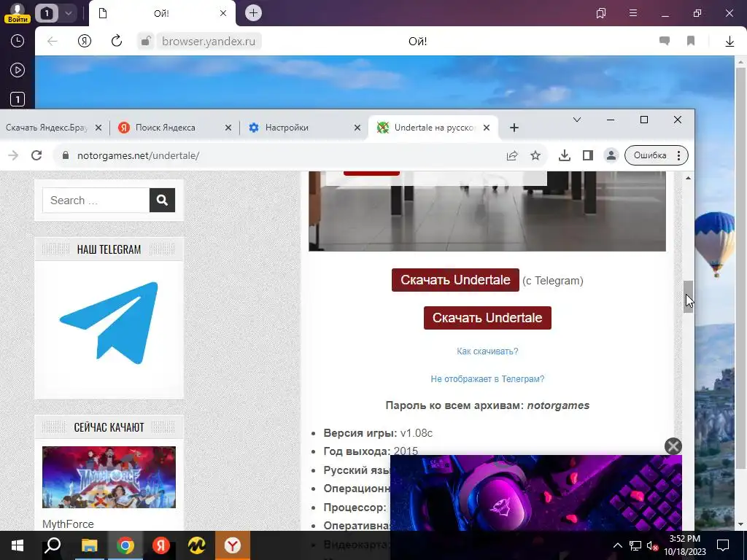The height and width of the screenshot is (560, 747).
Task: Click the MythForce title link
Action: coord(68,524)
